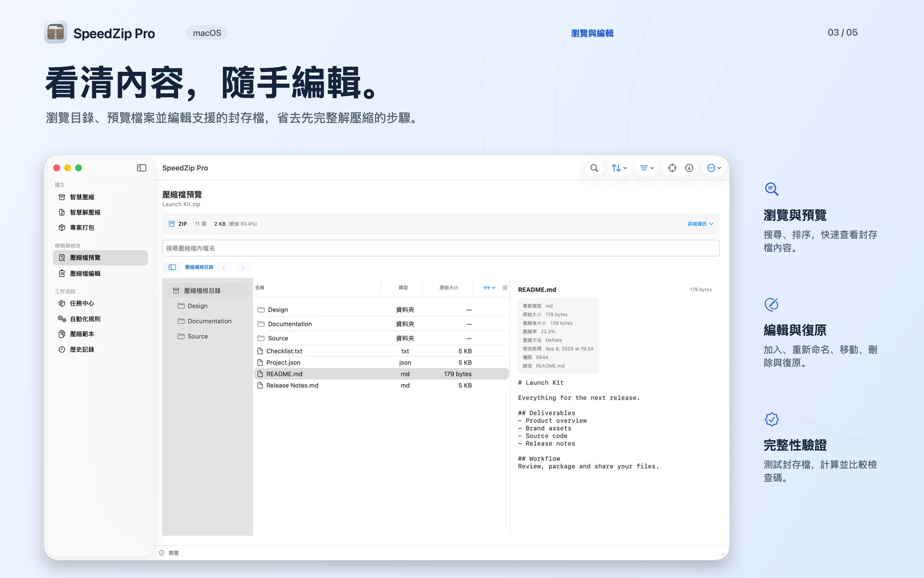Click the SpeedZip Pro app logo icon
The height and width of the screenshot is (578, 924).
pyautogui.click(x=55, y=32)
